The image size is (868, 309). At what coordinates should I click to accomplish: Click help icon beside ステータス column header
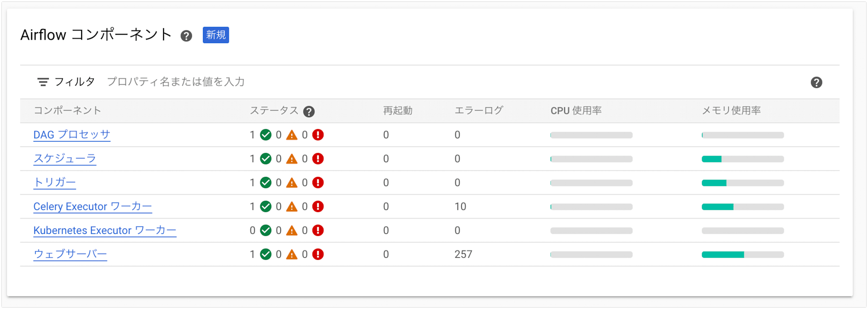pyautogui.click(x=309, y=112)
